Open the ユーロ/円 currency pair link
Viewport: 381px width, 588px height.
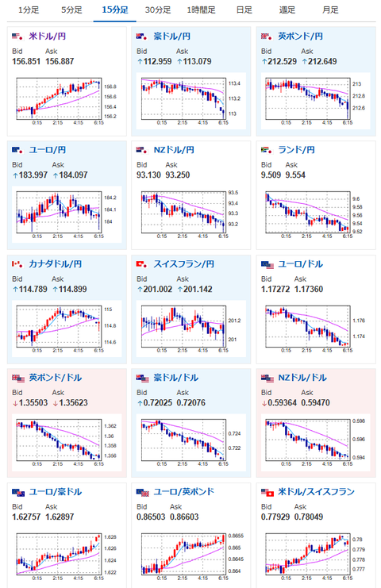(48, 150)
